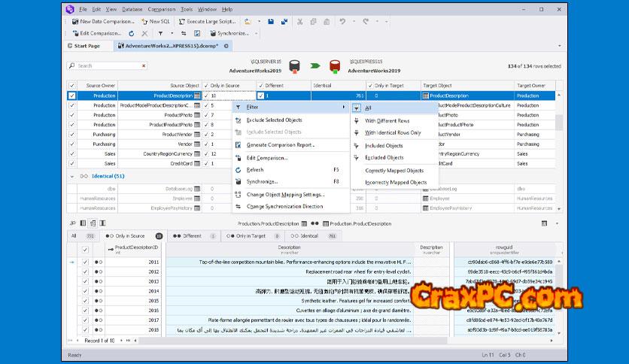Select With Different Rows filter option
Viewport: 629px width, 364px height.
pyautogui.click(x=387, y=120)
